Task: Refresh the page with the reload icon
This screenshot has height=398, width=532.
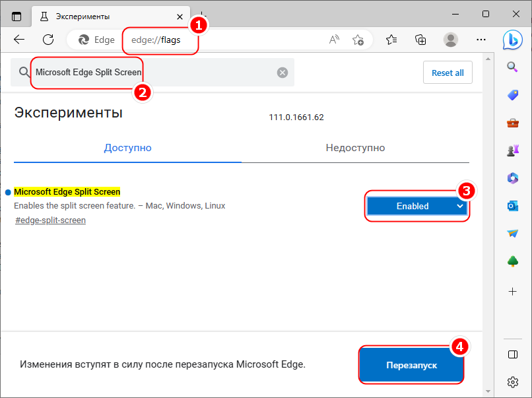Action: point(48,40)
